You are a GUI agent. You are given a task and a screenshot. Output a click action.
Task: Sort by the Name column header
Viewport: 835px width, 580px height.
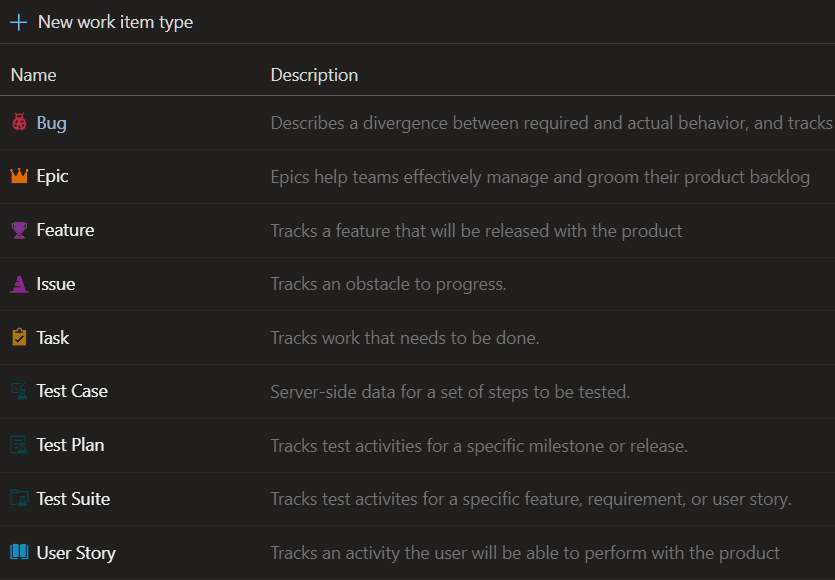(x=34, y=75)
